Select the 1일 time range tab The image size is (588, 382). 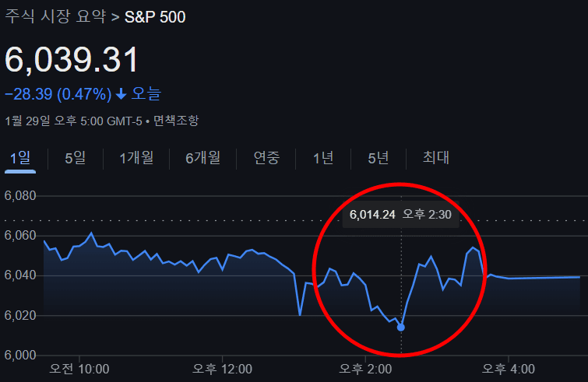pos(20,158)
